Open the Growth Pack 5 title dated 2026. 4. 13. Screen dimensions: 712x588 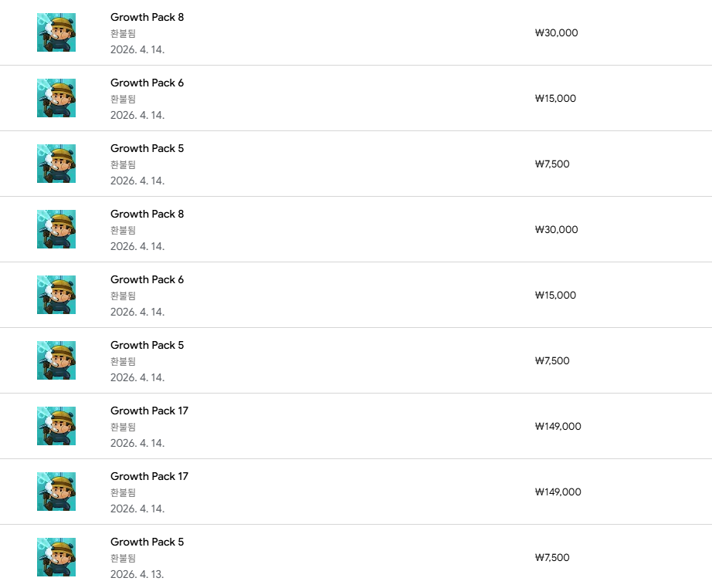147,542
